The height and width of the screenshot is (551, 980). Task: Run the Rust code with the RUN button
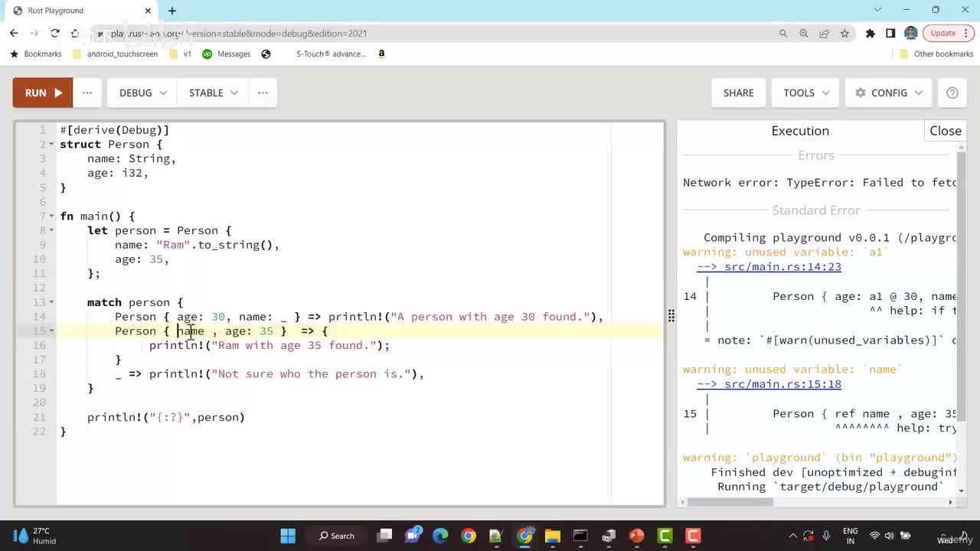(43, 93)
